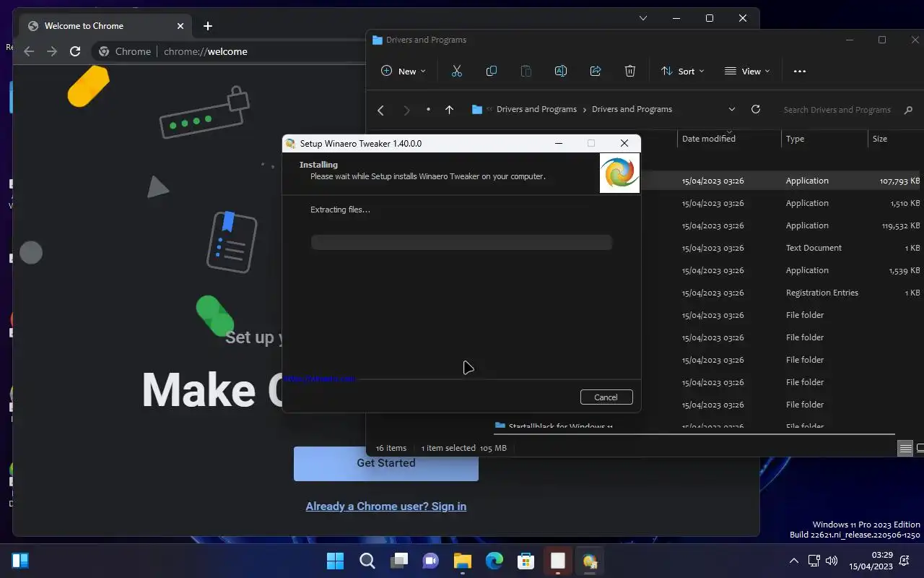Click the Winaero link in setup dialog

point(319,378)
